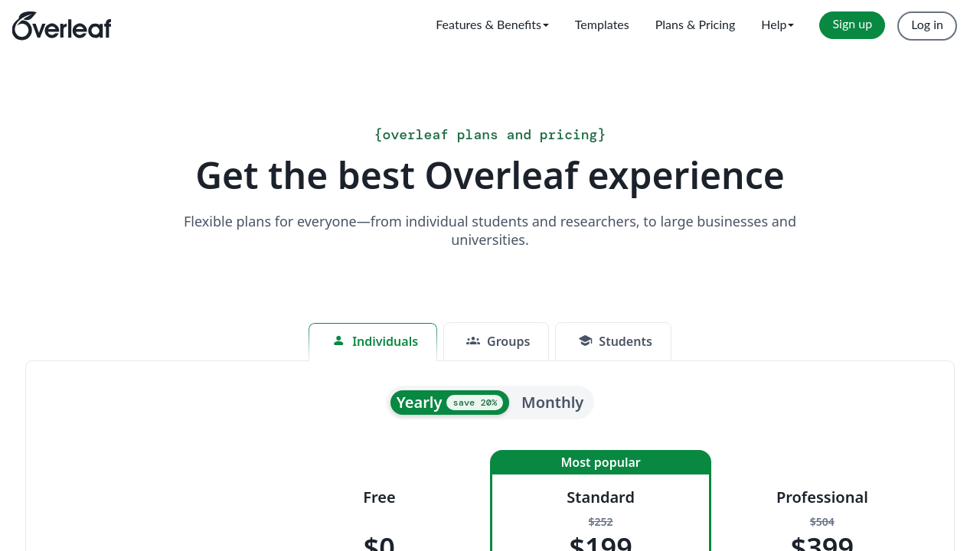Go to Plans & Pricing
The image size is (980, 551).
[695, 25]
